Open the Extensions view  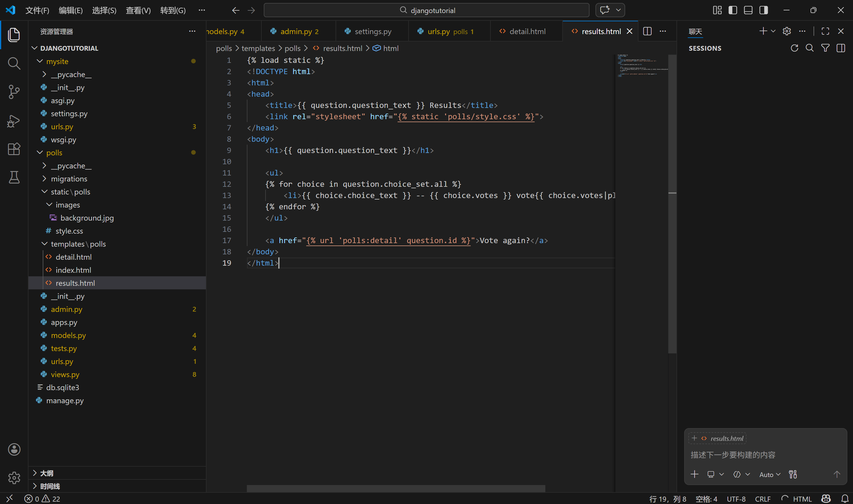point(14,149)
